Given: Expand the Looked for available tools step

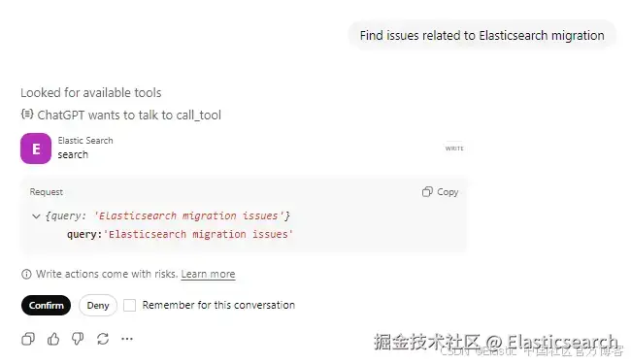Looking at the screenshot, I should (x=91, y=93).
